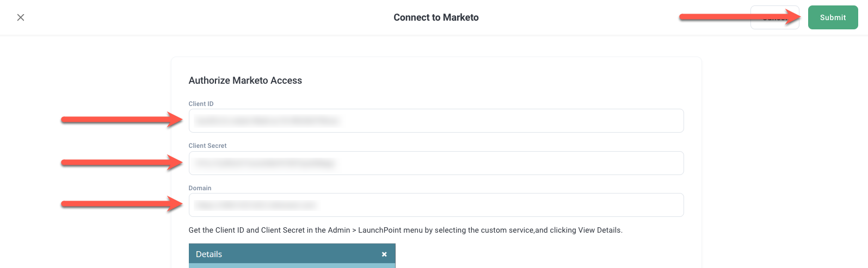The height and width of the screenshot is (268, 868).
Task: Click the Client ID label
Action: [201, 104]
